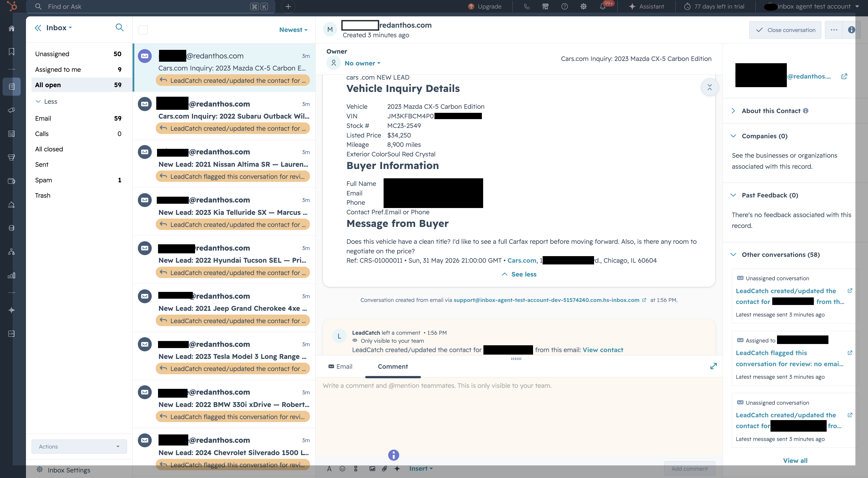Open the Assigned to me view
The image size is (868, 478).
coord(79,69)
